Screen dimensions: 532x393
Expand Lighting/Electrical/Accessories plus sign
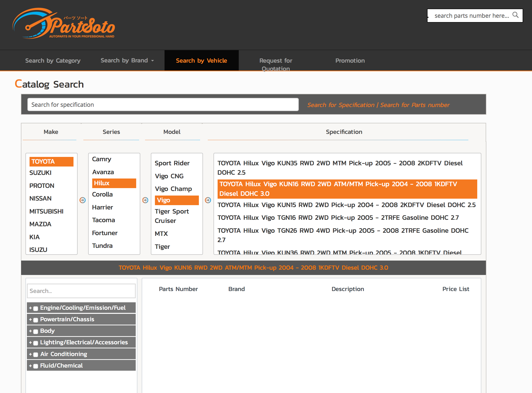pyautogui.click(x=30, y=342)
